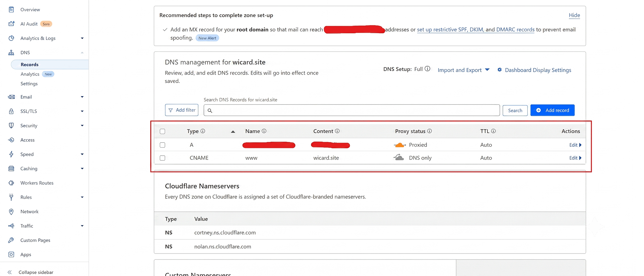
Task: Click the Type column info icon
Action: (x=203, y=131)
